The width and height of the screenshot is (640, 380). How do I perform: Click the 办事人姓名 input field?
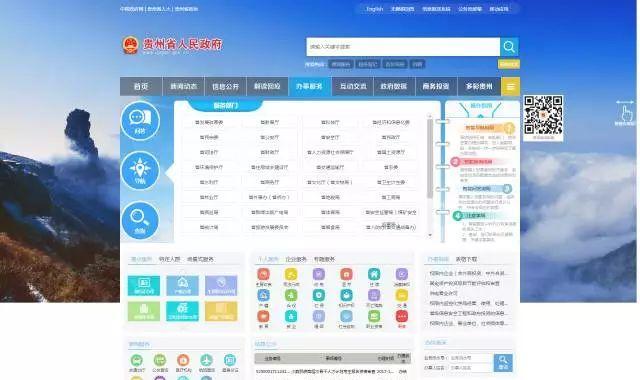tap(471, 368)
